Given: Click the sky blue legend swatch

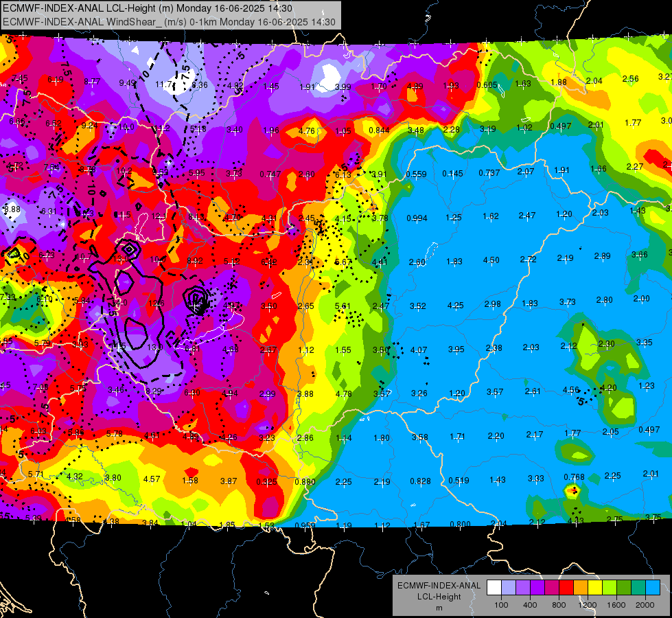Looking at the screenshot, I should (653, 588).
